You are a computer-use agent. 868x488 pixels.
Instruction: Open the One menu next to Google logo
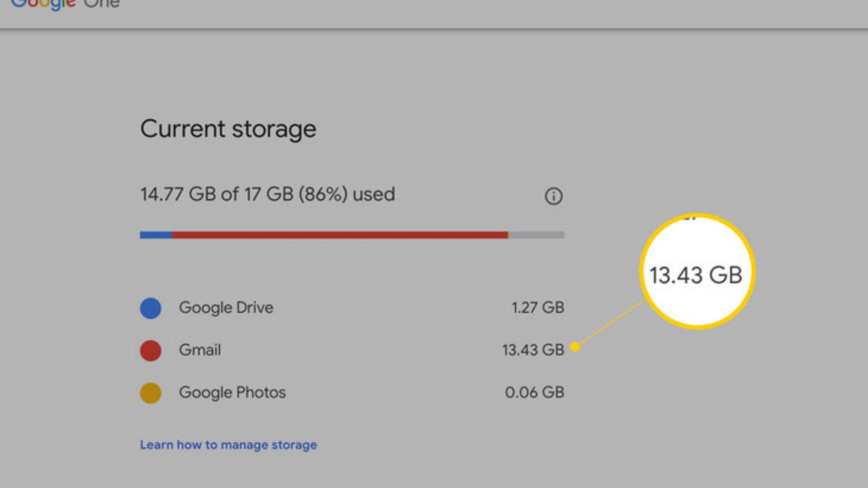click(x=103, y=4)
